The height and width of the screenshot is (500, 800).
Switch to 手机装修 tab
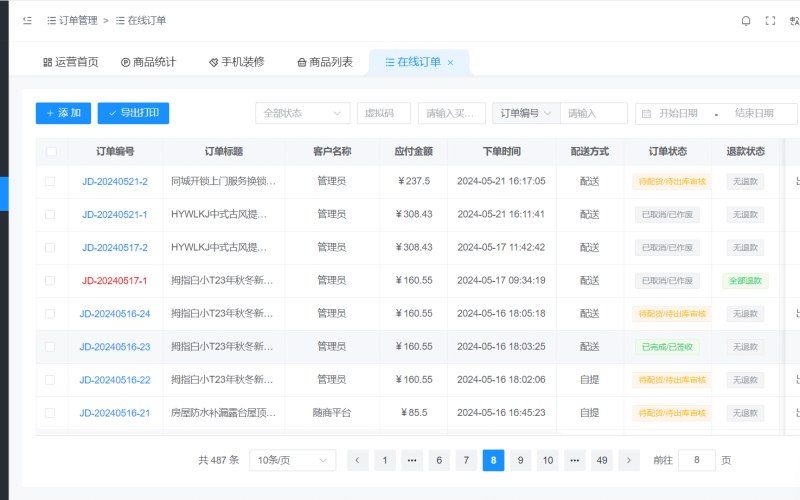237,62
